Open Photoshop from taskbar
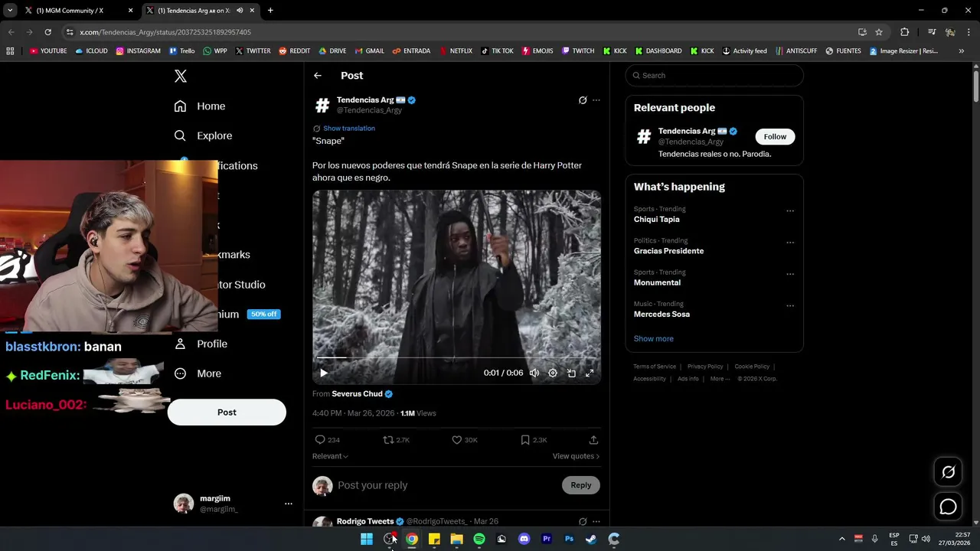Screen dimensions: 980x551 point(569,539)
